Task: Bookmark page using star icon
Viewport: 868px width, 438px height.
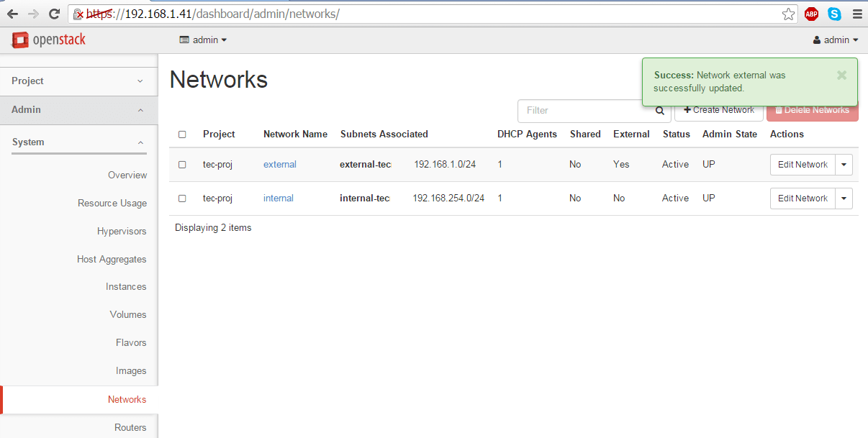Action: tap(789, 14)
